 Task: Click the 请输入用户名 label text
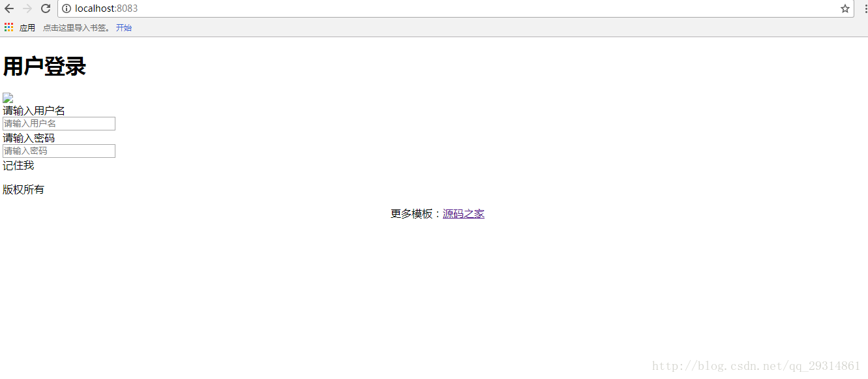click(34, 111)
